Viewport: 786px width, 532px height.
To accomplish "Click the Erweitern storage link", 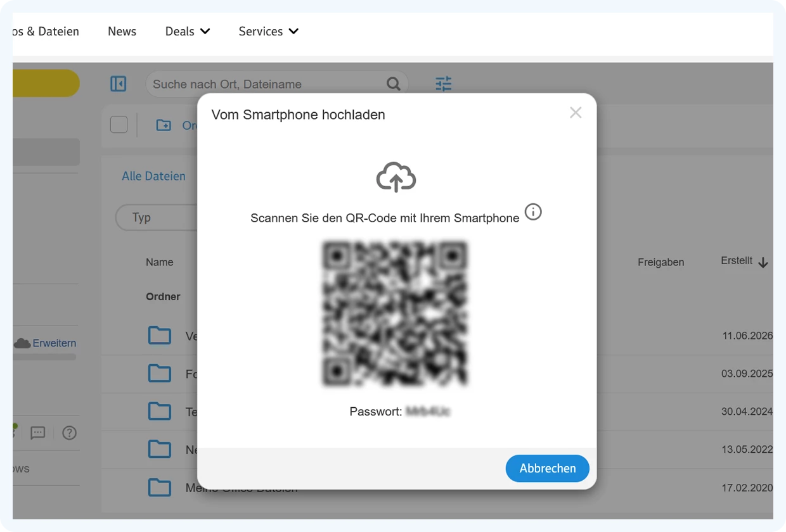I will (55, 343).
